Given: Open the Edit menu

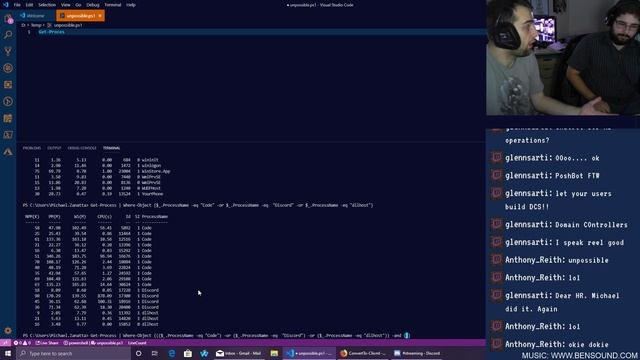Looking at the screenshot, I should click(29, 5).
